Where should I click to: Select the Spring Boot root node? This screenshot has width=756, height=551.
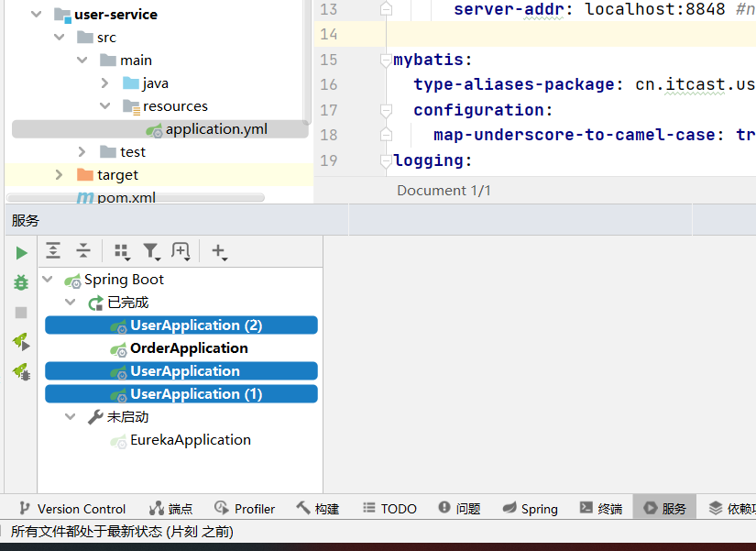(x=115, y=280)
